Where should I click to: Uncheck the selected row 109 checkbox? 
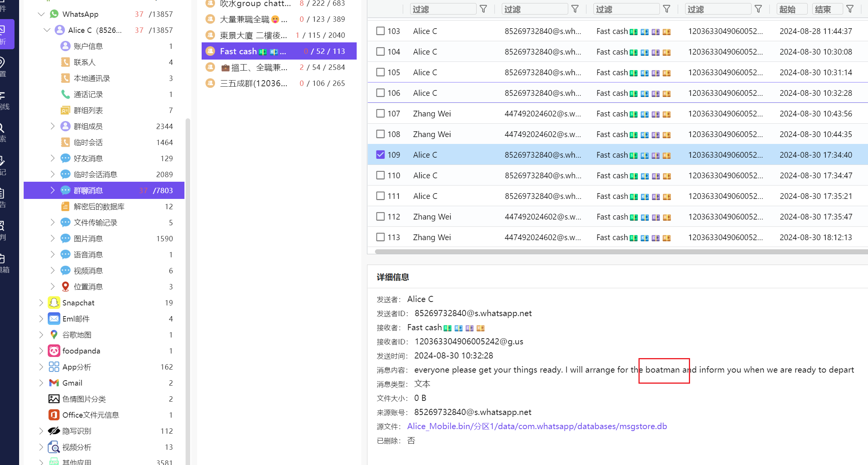pyautogui.click(x=380, y=155)
